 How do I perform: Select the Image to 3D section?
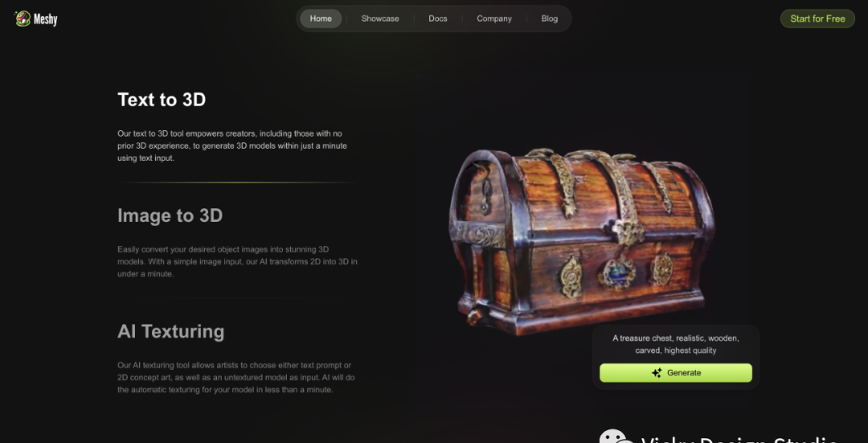click(x=170, y=215)
